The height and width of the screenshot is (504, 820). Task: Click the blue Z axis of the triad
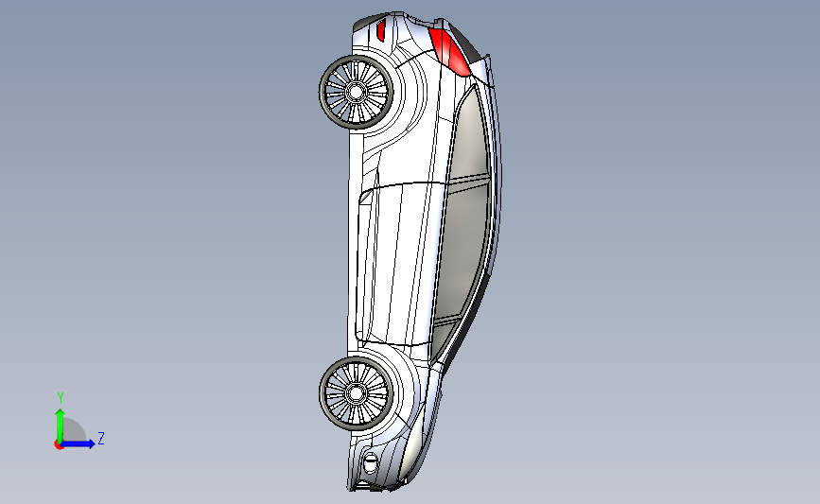[79, 443]
